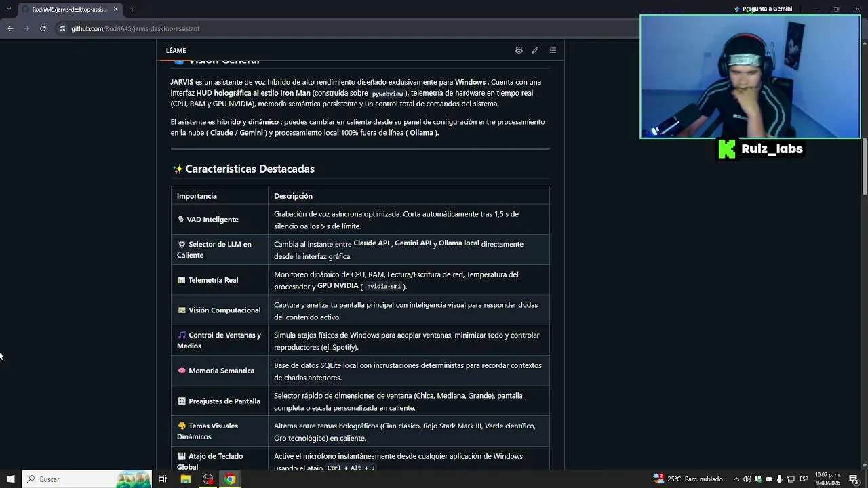Switch the ESP keyboard language
Image resolution: width=868 pixels, height=488 pixels.
pyautogui.click(x=804, y=479)
